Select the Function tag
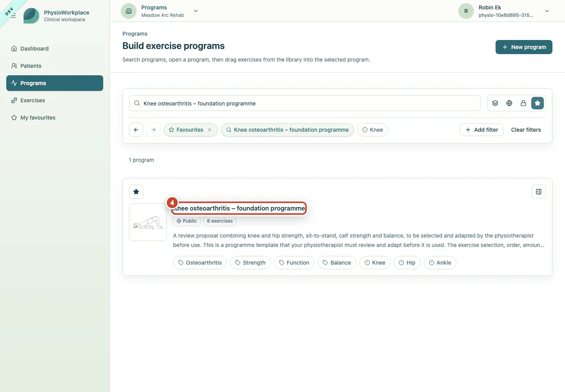The width and height of the screenshot is (565, 392). point(294,263)
